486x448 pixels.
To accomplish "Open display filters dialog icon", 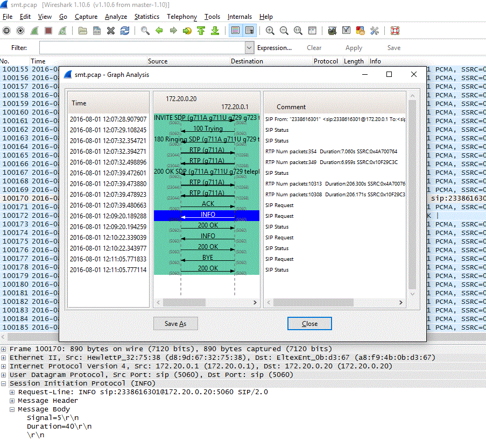I will click(x=346, y=31).
